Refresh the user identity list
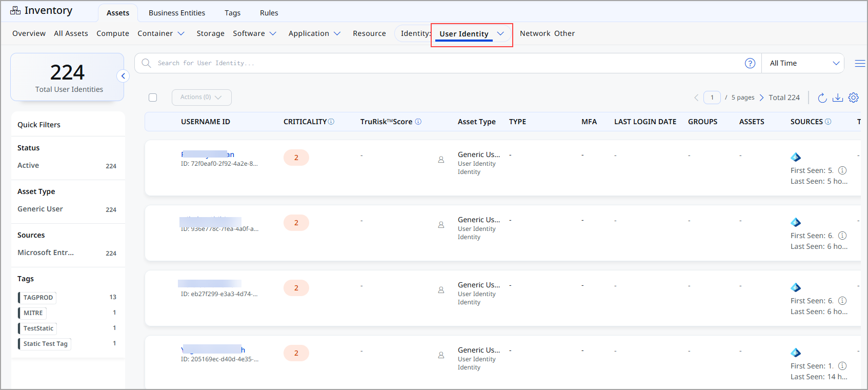 pos(822,98)
